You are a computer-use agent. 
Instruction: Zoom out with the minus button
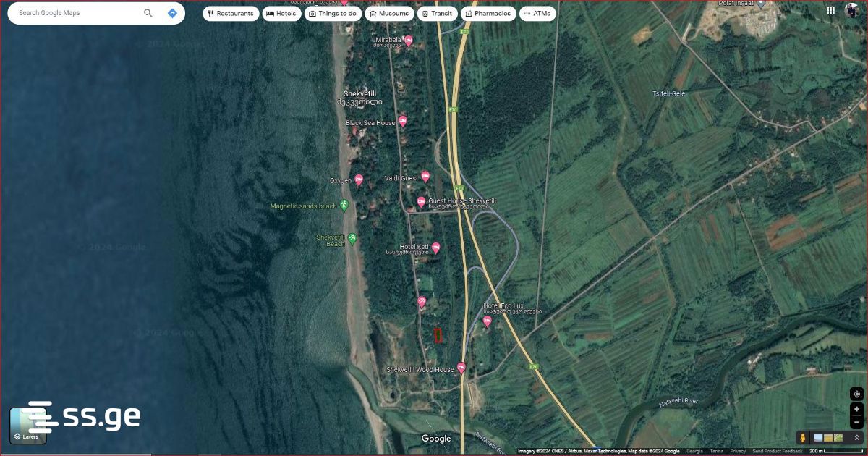coord(856,422)
